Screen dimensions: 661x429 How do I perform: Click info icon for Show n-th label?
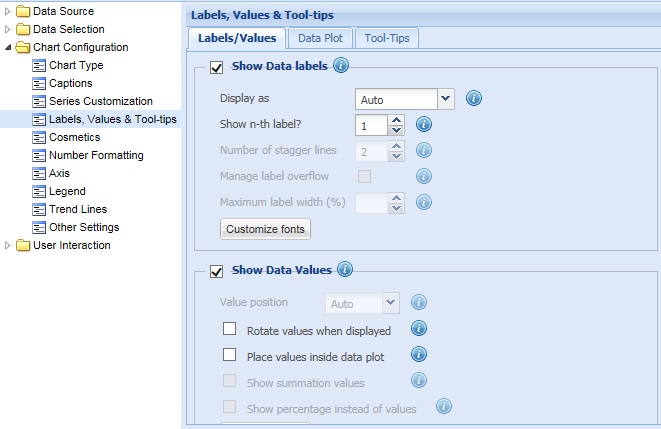click(x=423, y=124)
